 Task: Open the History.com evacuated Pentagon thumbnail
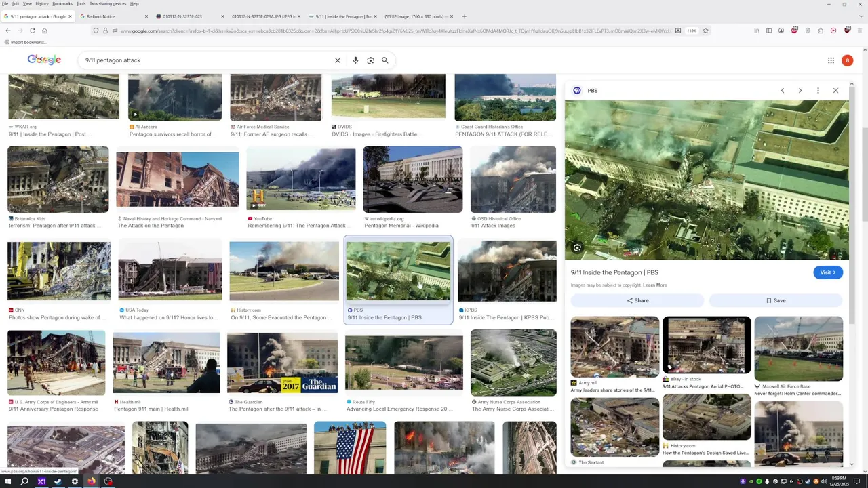(x=284, y=271)
